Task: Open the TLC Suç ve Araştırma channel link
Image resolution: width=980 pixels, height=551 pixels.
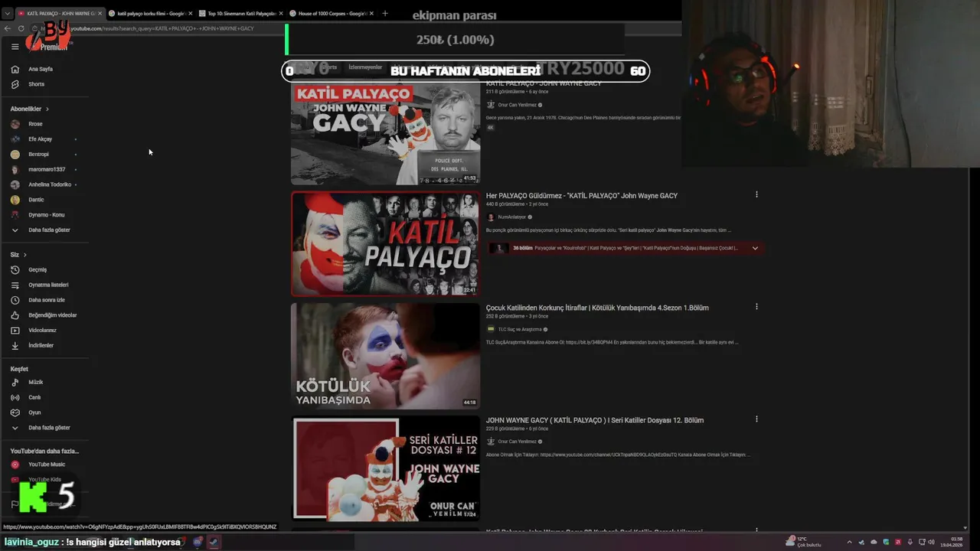Action: [520, 330]
